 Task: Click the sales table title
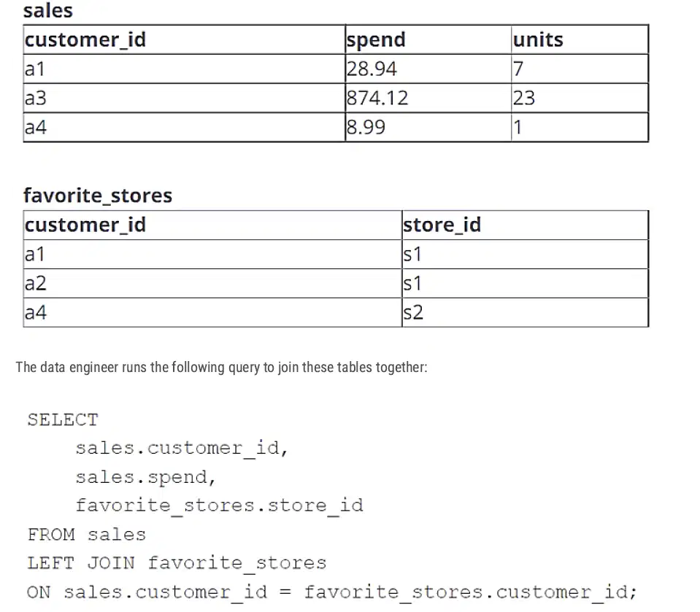tap(47, 11)
